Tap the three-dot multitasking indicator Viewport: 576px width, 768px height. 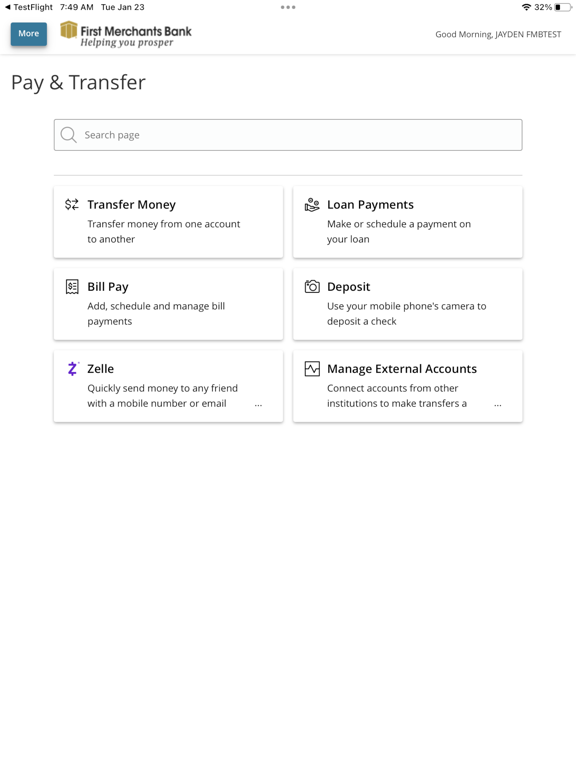(288, 7)
